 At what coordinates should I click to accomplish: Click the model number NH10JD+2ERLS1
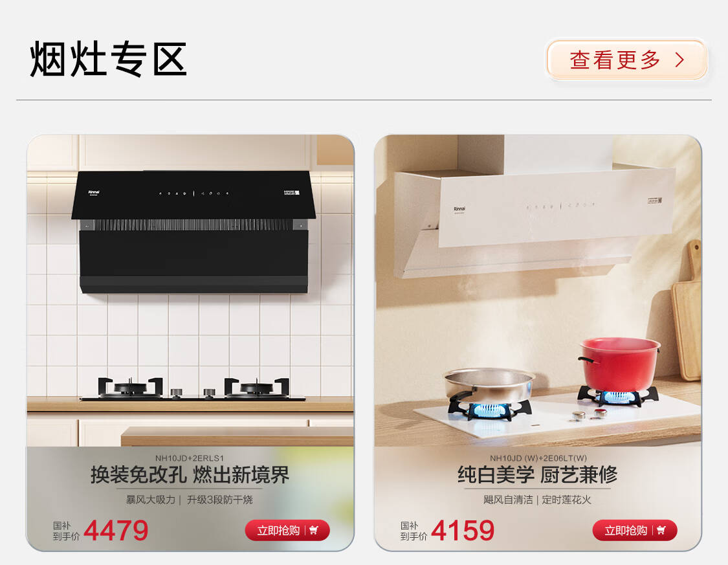tap(190, 458)
